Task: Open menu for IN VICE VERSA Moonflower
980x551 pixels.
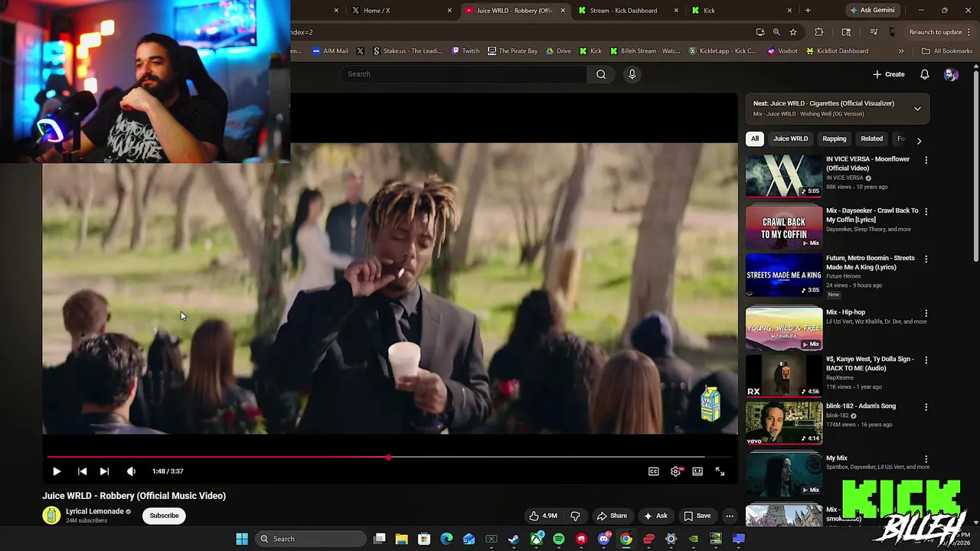Action: [926, 161]
